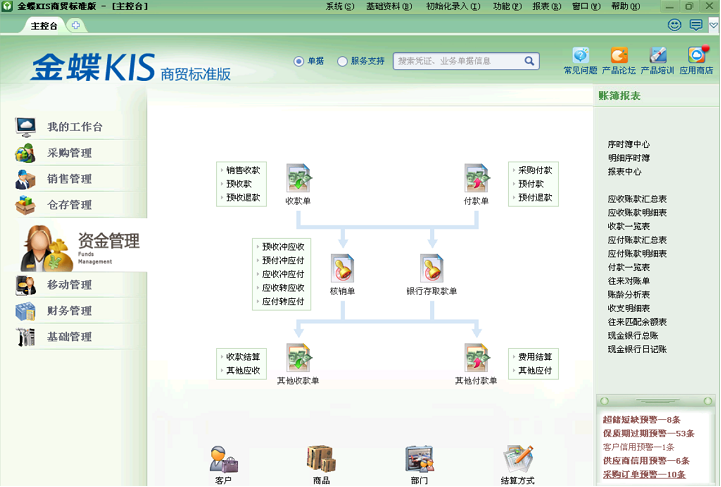Click the 预收退款 link
This screenshot has width=721, height=487.
243,197
